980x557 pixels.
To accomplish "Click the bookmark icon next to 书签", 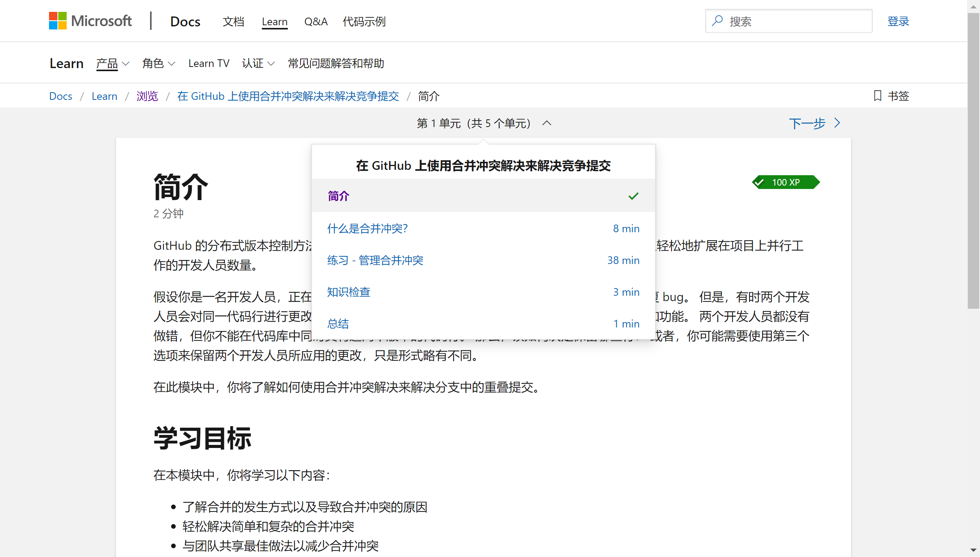I will pos(877,96).
